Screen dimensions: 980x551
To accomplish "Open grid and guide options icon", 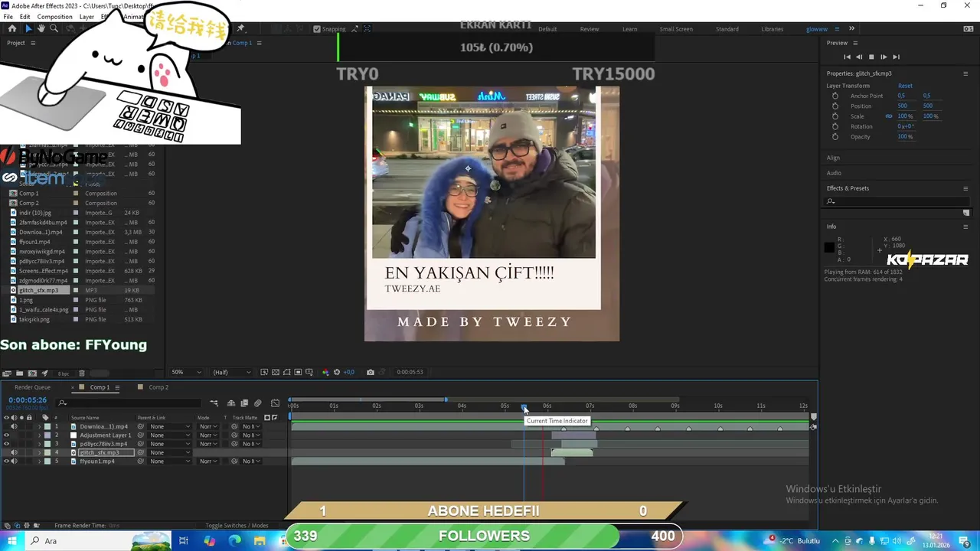I will pyautogui.click(x=309, y=372).
